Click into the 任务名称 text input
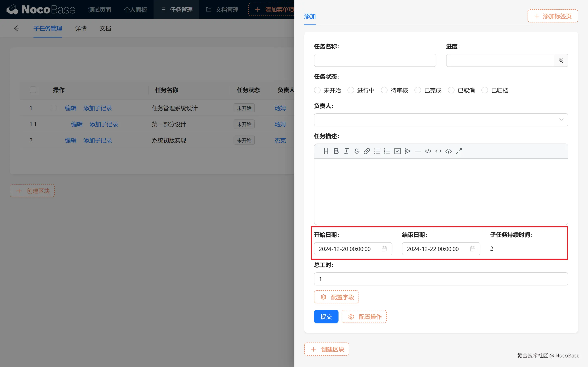Image resolution: width=588 pixels, height=367 pixels. [x=375, y=60]
